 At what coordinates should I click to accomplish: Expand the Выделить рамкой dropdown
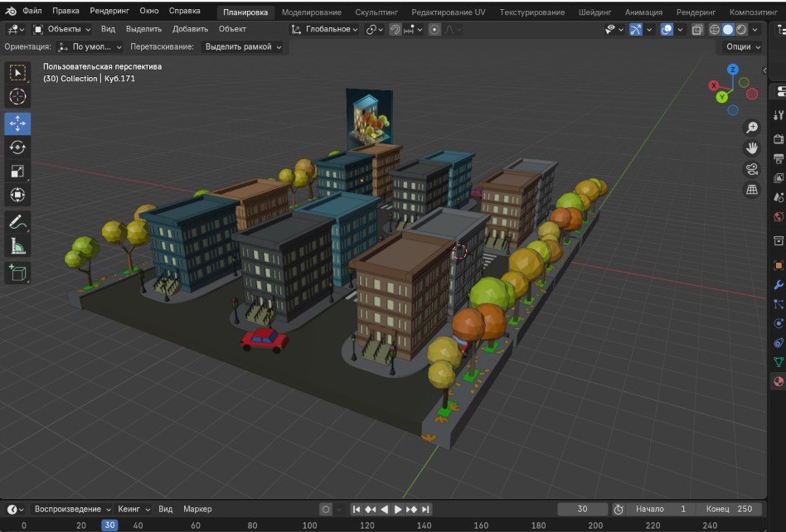(243, 47)
